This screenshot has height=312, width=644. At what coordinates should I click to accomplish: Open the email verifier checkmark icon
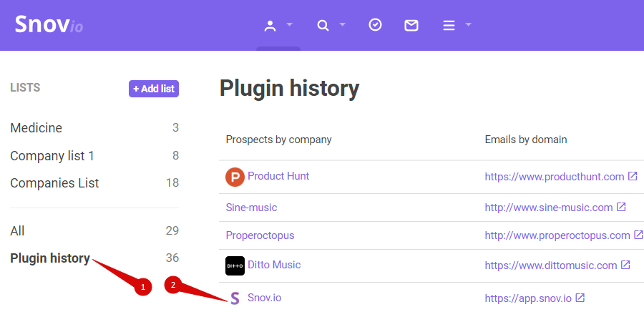375,25
